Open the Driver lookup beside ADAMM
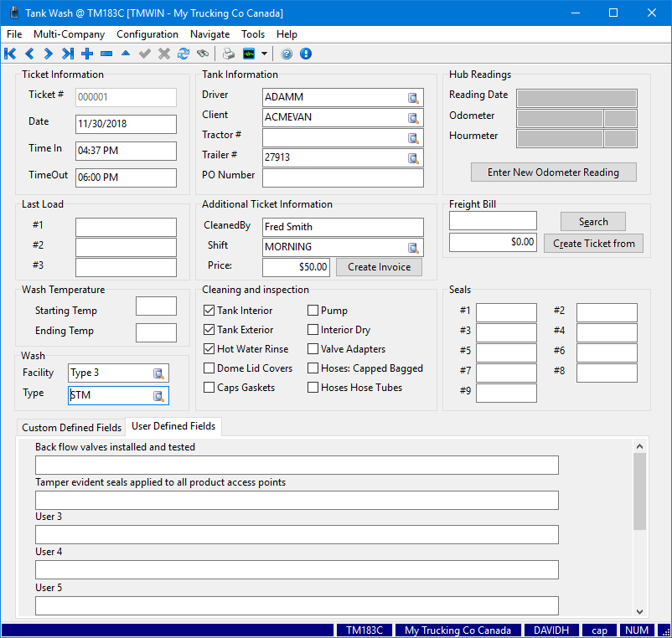Viewport: 672px width, 638px height. (413, 98)
